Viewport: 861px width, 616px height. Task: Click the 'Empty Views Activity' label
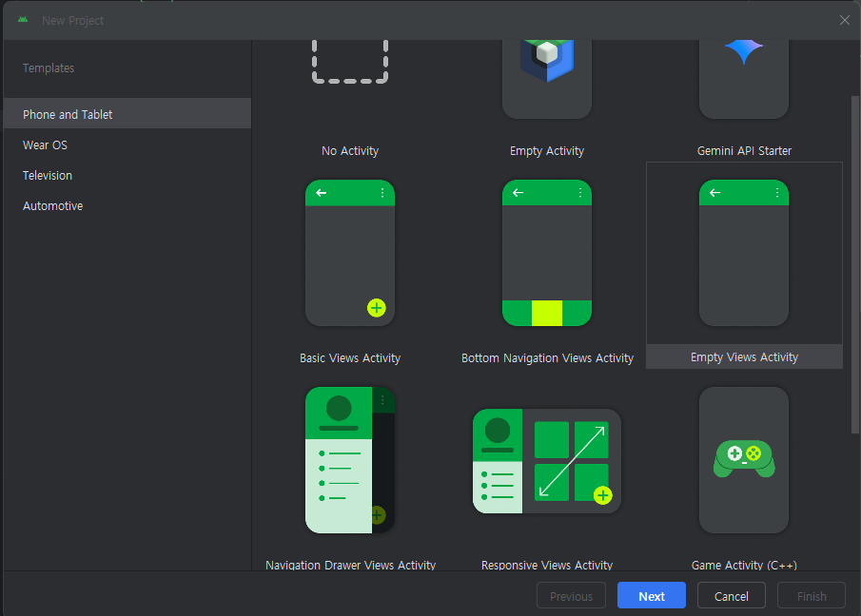tap(744, 357)
